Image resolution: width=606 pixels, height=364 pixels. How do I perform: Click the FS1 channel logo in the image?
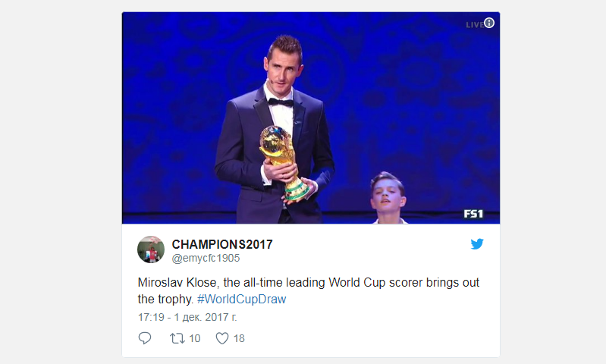click(473, 214)
